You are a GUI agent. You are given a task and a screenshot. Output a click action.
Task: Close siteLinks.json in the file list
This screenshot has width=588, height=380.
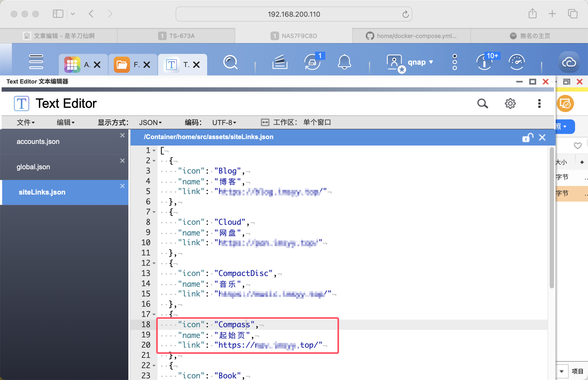coord(122,186)
